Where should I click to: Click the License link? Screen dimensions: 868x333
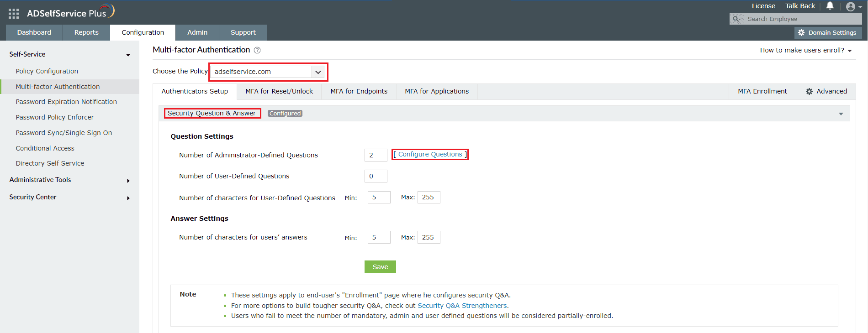click(x=763, y=6)
